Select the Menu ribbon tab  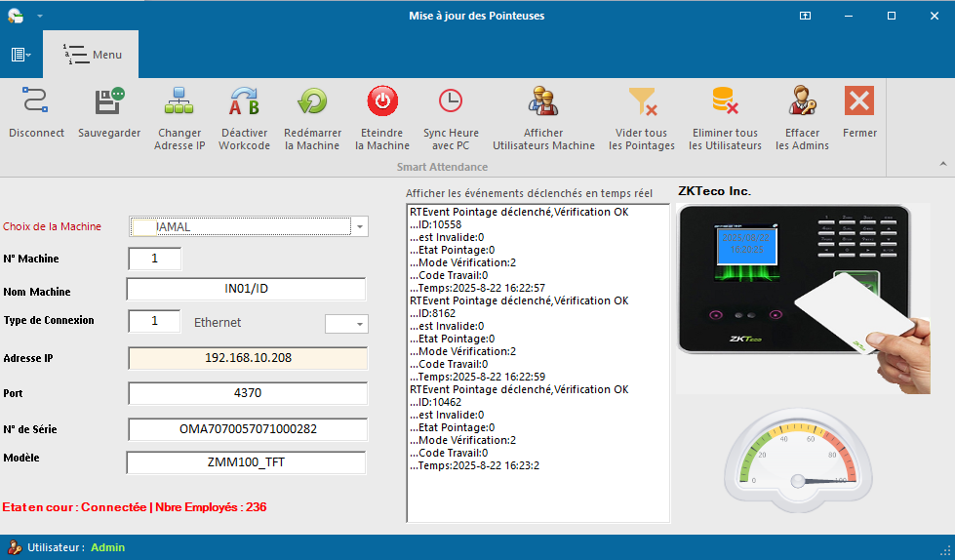(x=91, y=55)
